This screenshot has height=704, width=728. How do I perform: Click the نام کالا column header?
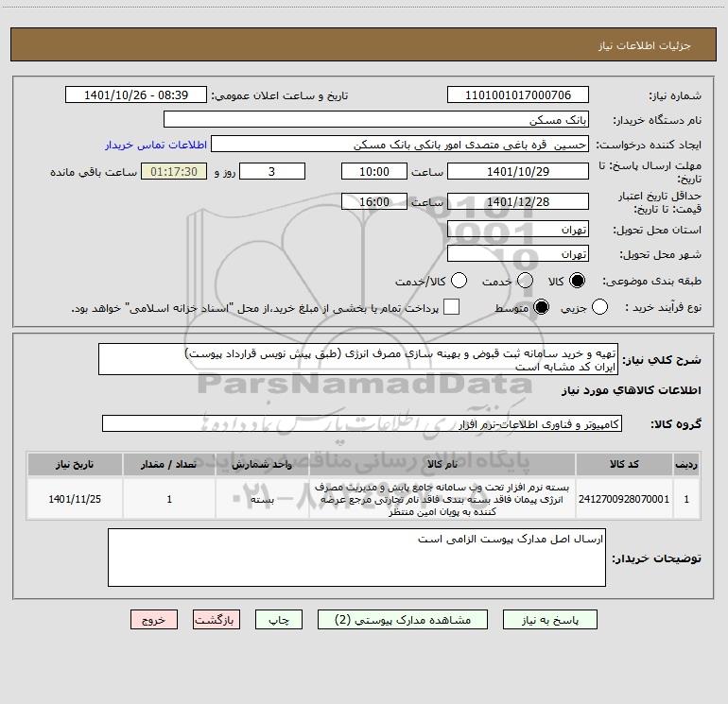pyautogui.click(x=442, y=465)
